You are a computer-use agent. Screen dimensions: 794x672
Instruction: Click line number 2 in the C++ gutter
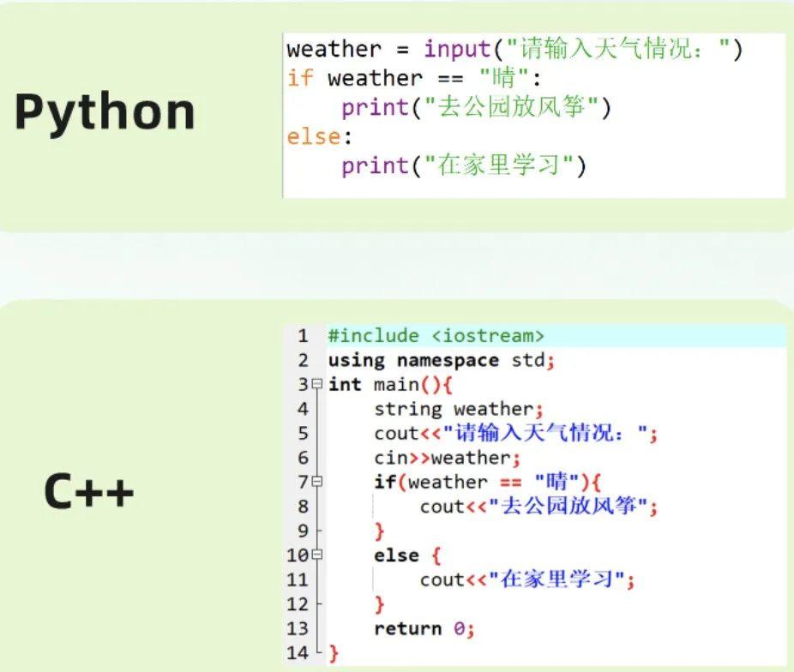[303, 360]
